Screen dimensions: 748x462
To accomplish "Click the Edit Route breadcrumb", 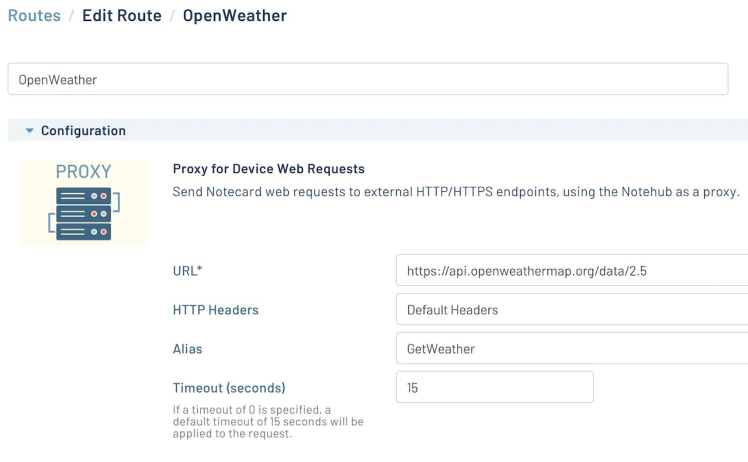I will (122, 16).
